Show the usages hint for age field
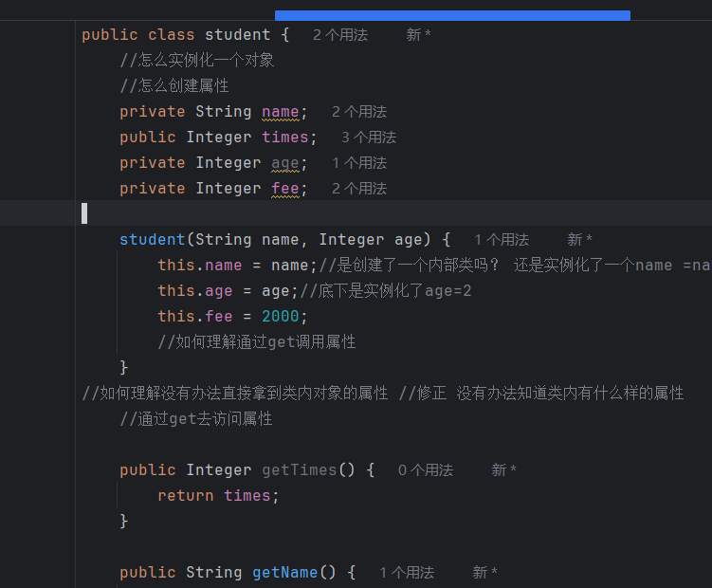 359,163
